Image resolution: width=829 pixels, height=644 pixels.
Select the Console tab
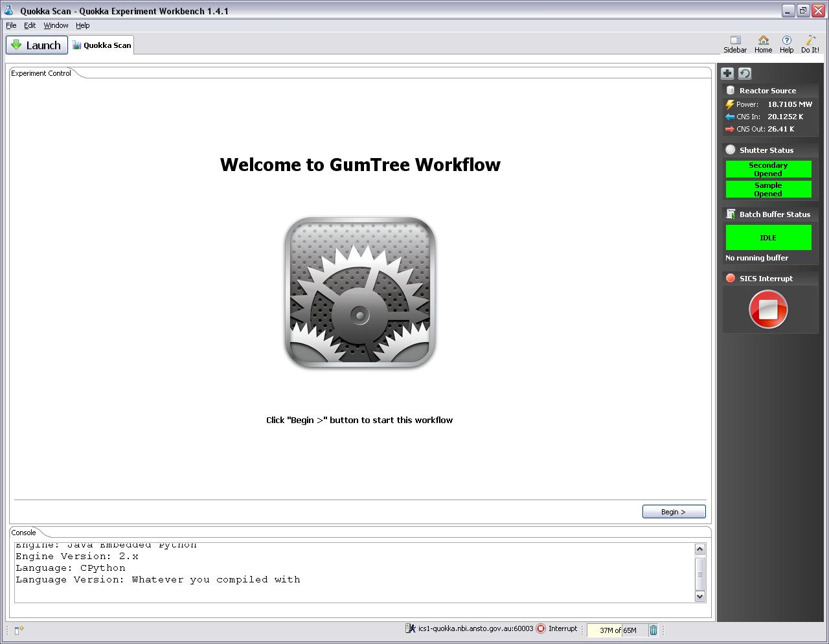pyautogui.click(x=24, y=533)
